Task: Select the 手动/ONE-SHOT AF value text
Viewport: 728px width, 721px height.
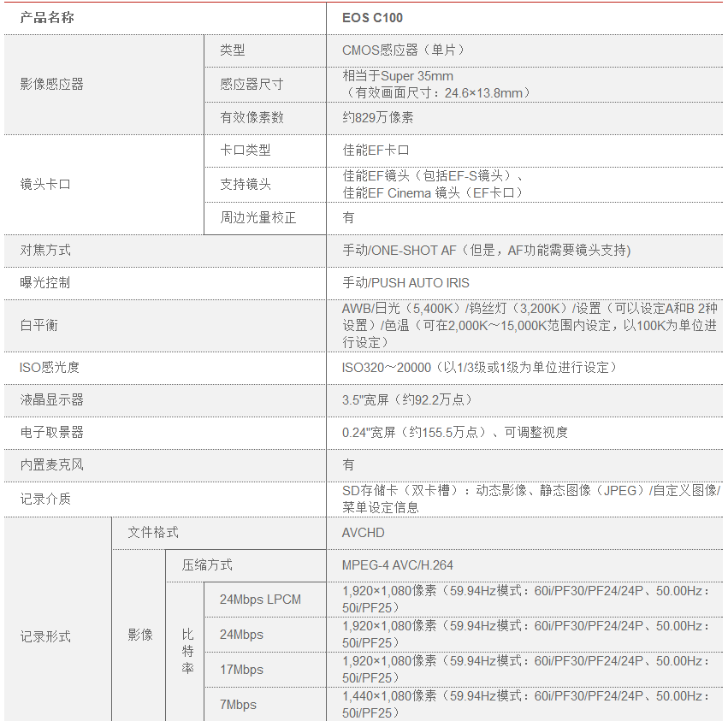Action: coord(486,251)
